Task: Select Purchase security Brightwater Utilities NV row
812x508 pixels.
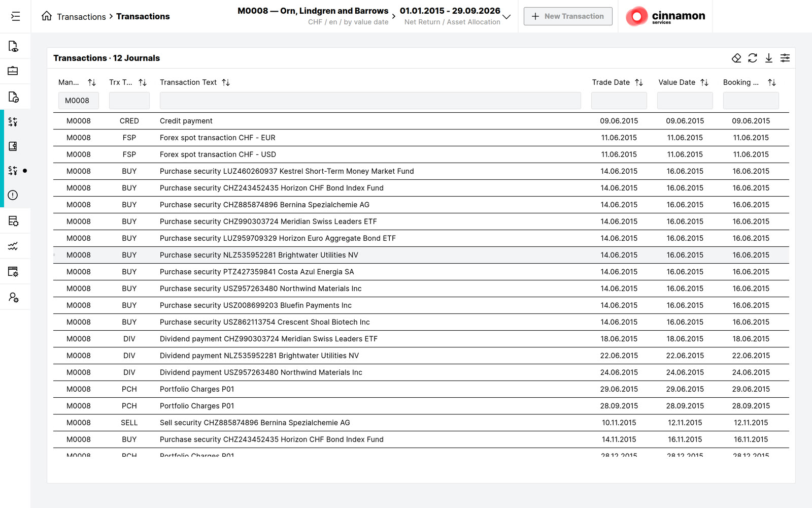Action: (421, 255)
